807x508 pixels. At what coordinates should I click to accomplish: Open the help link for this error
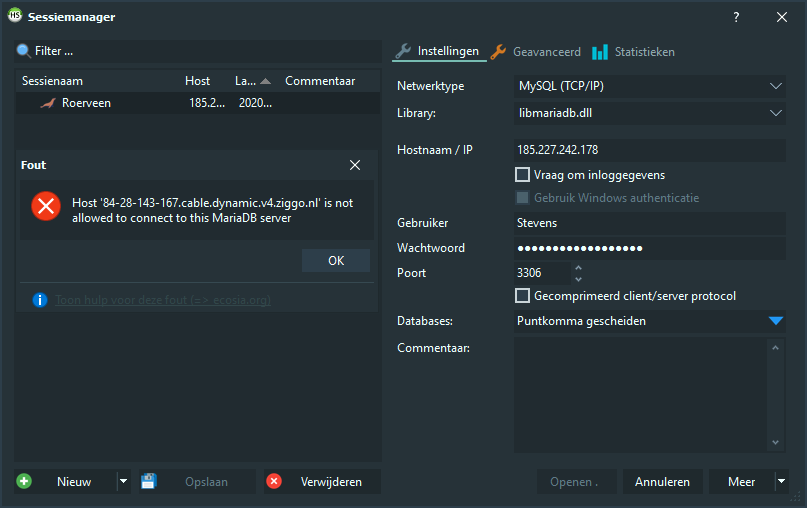pos(162,299)
